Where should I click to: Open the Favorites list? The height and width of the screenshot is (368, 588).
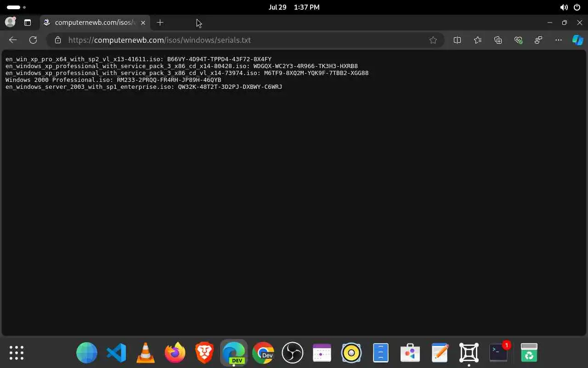pos(478,40)
